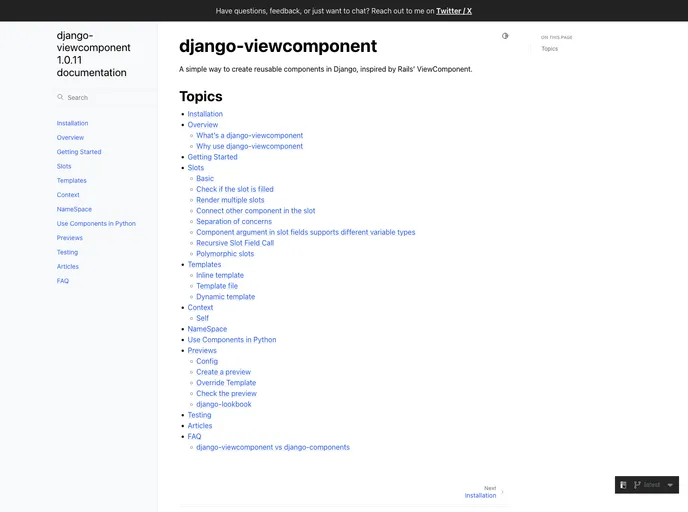Viewport: 688px width, 512px height.
Task: Open the Installation topic link in list
Action: point(205,114)
